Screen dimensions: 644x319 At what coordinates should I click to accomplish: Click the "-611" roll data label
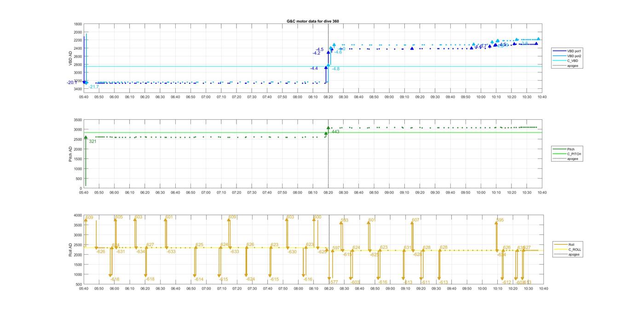(425, 283)
